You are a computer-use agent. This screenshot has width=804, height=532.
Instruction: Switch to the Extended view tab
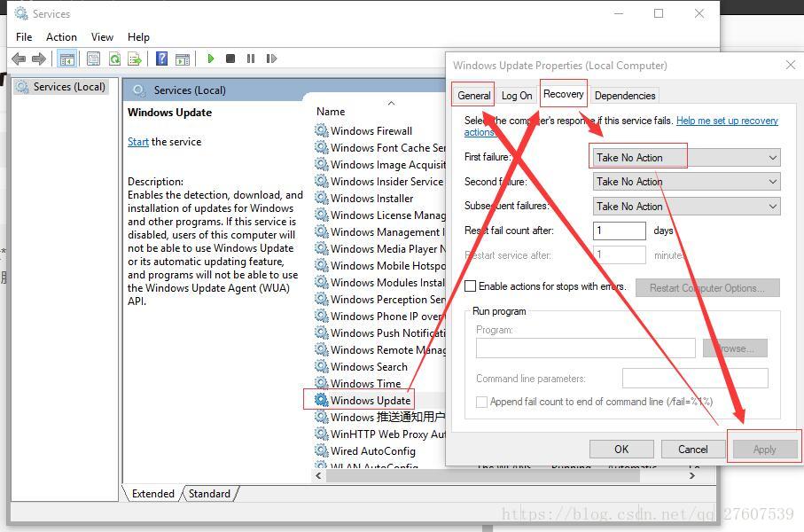152,494
